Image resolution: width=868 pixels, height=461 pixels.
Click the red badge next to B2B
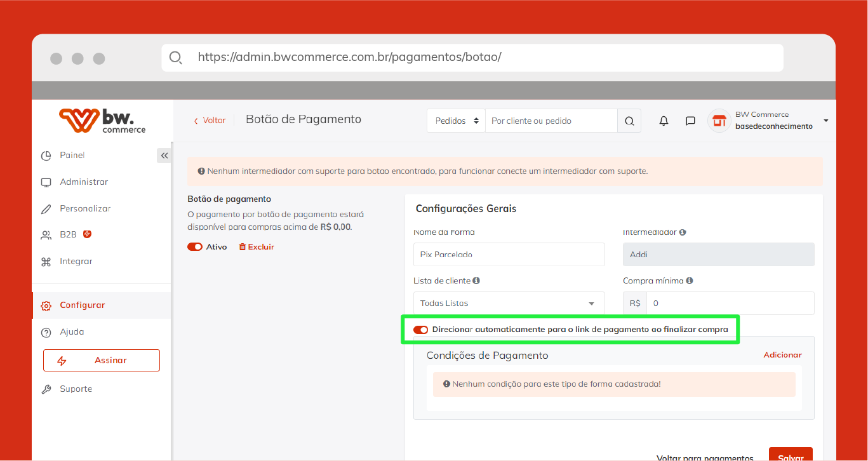point(87,234)
